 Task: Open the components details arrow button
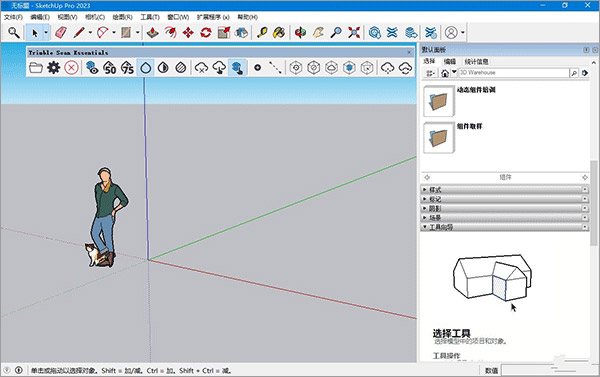(x=585, y=73)
